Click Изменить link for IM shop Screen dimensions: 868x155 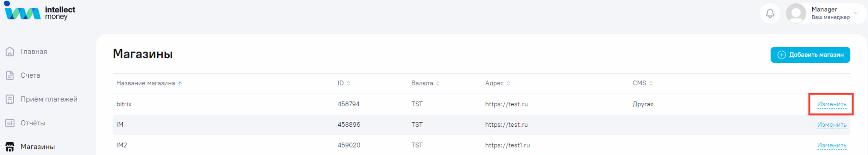click(x=832, y=125)
